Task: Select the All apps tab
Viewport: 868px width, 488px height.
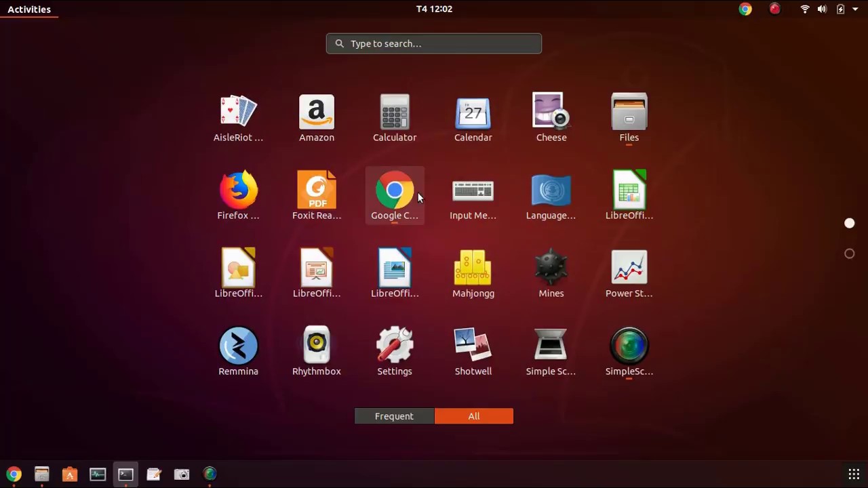Action: tap(474, 416)
